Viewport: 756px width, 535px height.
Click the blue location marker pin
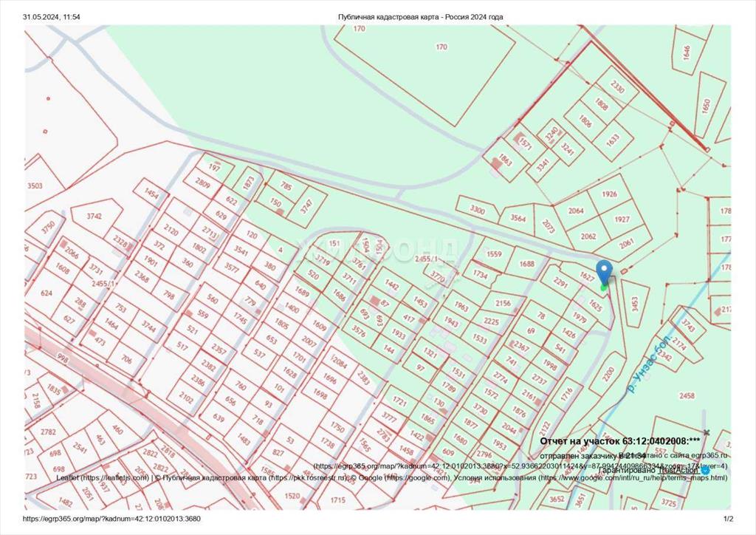click(604, 272)
